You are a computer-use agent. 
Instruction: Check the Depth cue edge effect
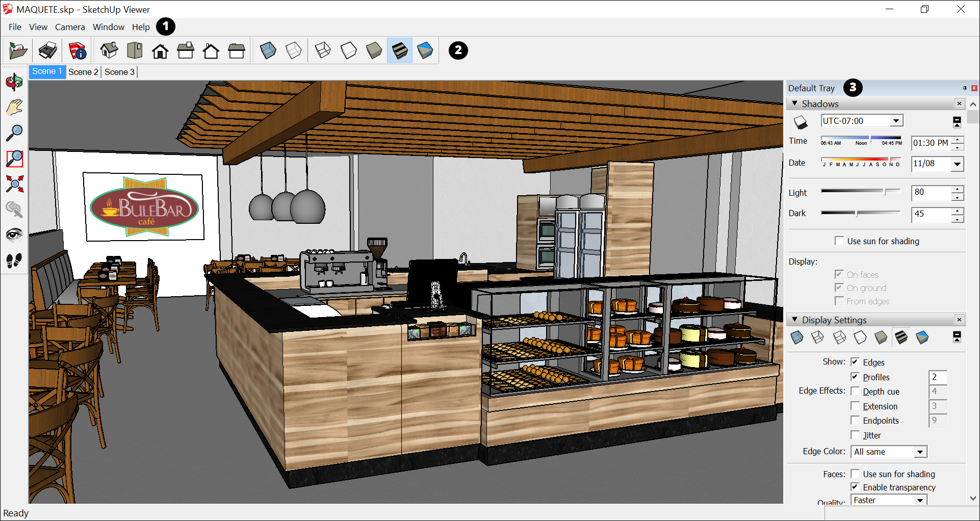[856, 391]
